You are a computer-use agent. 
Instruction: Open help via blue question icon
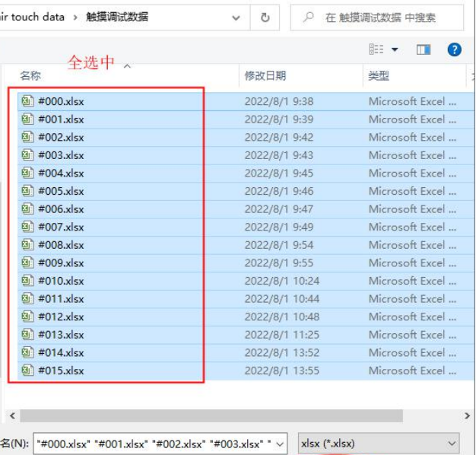pos(454,49)
